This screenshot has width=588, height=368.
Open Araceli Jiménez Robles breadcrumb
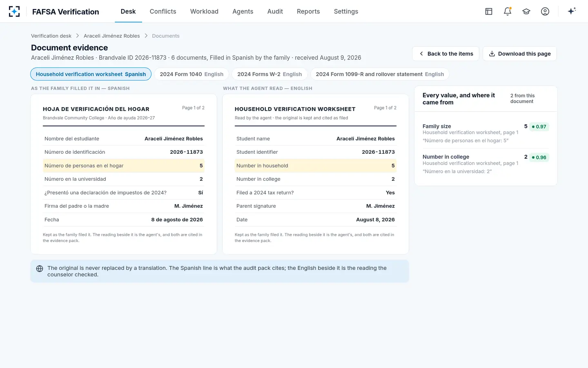click(x=111, y=36)
